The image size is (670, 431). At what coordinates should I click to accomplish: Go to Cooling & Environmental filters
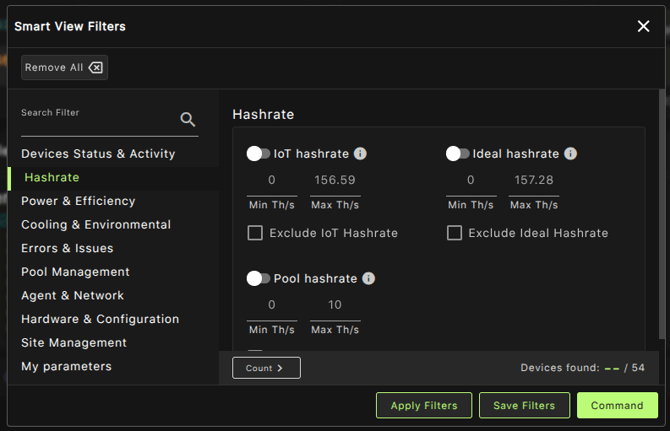click(x=96, y=225)
